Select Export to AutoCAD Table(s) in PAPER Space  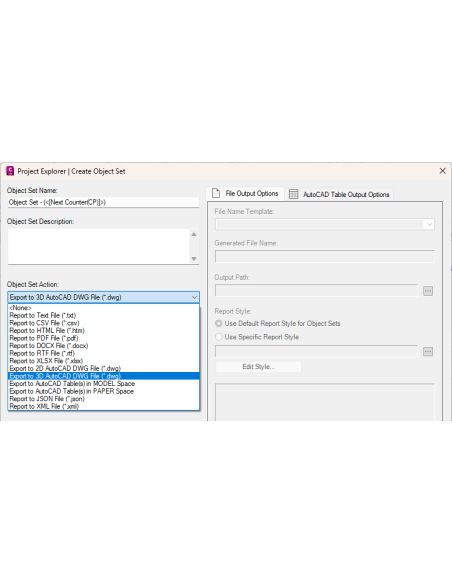tap(104, 391)
